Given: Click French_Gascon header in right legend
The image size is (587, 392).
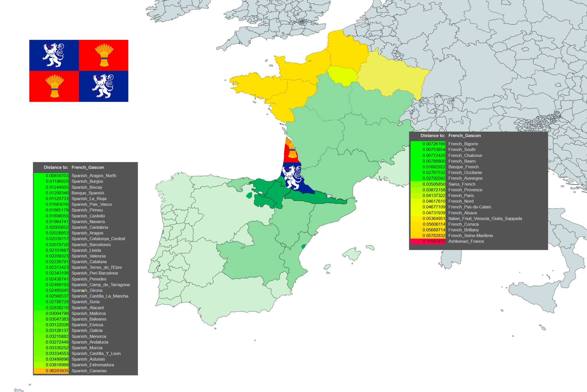Looking at the screenshot, I should (465, 136).
